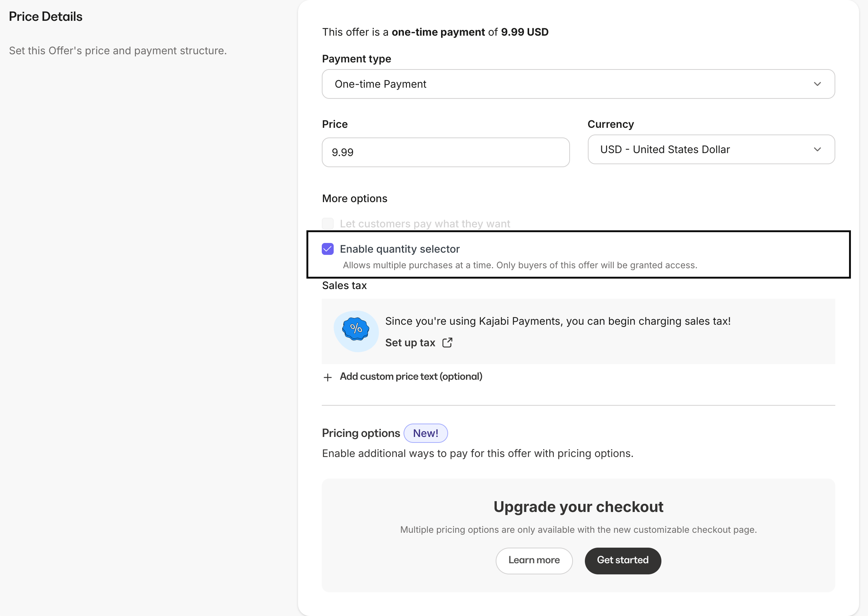Click the Upgrade your checkout heading

(x=578, y=507)
